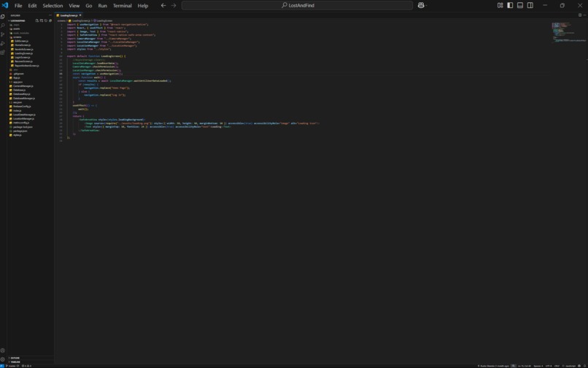Open .gitignore file in Explorer

(x=19, y=74)
